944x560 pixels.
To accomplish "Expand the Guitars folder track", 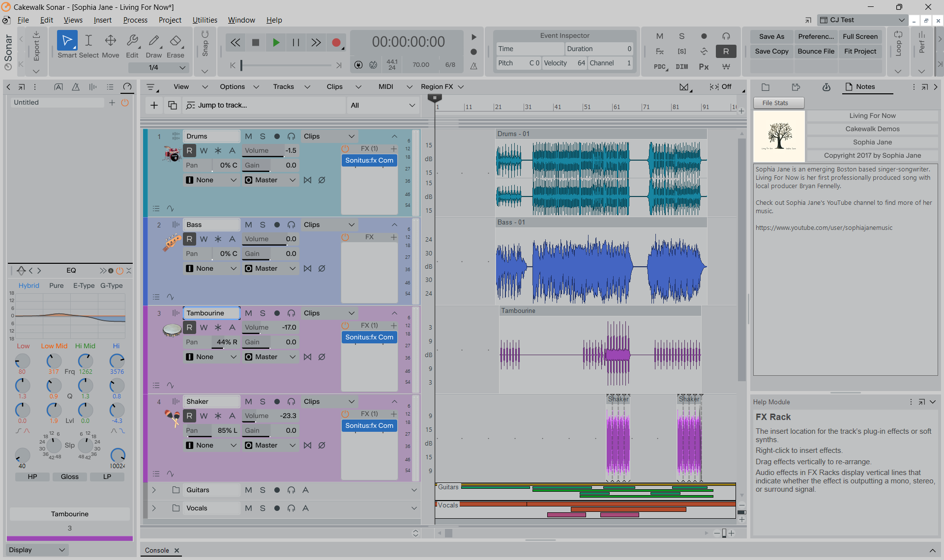I will [x=154, y=490].
